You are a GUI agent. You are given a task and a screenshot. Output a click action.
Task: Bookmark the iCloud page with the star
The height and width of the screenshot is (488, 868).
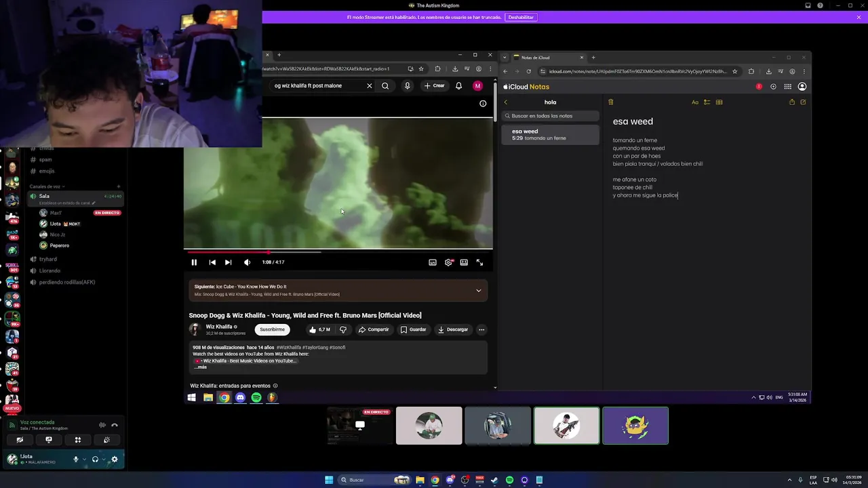(734, 71)
